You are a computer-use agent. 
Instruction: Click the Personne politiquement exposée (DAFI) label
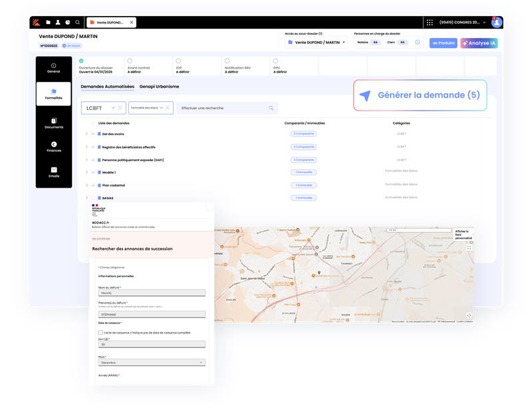(x=133, y=160)
